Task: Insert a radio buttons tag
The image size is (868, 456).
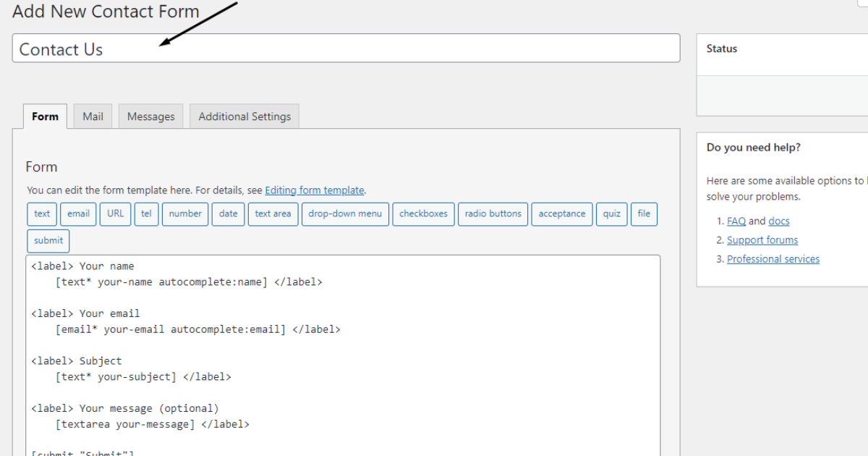Action: coord(493,214)
